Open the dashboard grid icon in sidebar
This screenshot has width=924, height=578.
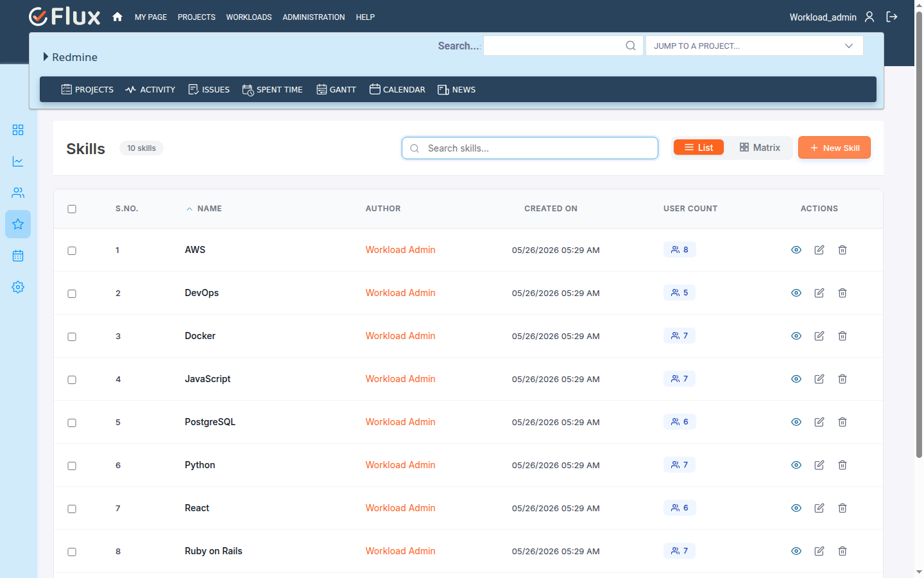coord(18,130)
